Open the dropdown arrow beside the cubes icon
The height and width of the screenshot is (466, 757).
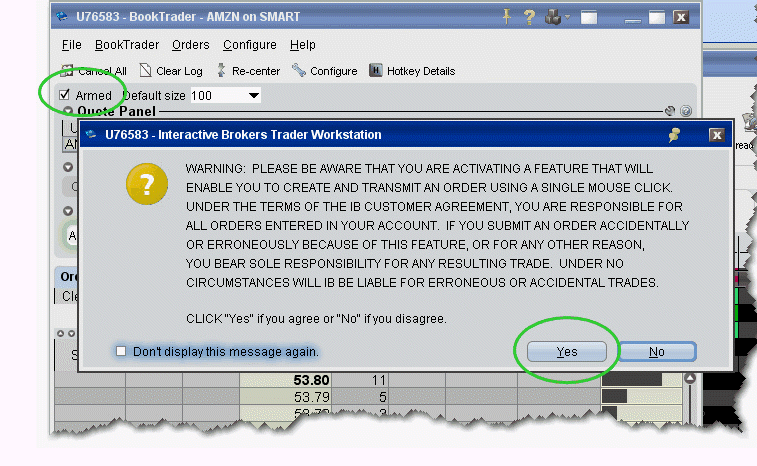[567, 17]
